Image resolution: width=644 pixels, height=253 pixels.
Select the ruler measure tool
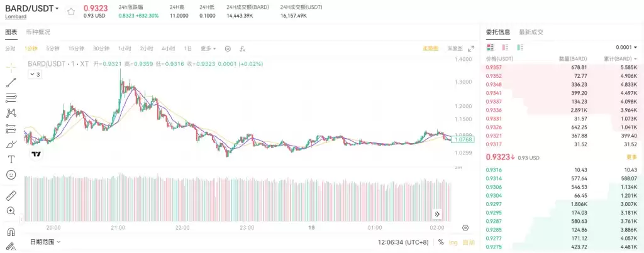(11, 195)
